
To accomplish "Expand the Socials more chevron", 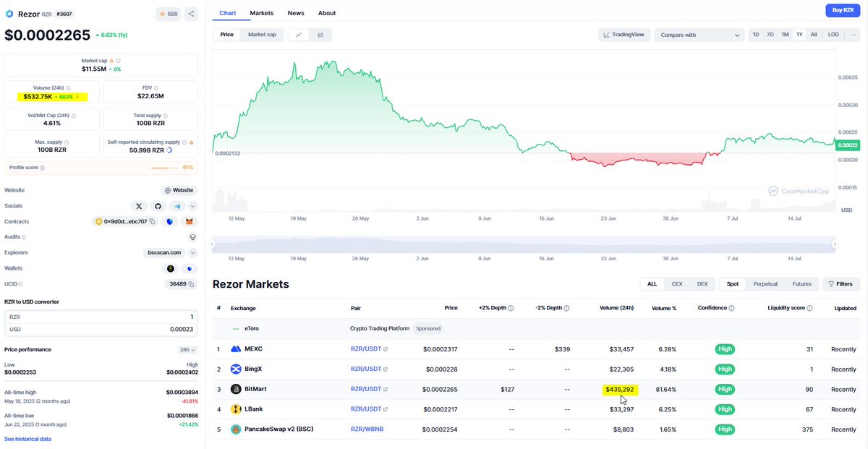I will [192, 206].
